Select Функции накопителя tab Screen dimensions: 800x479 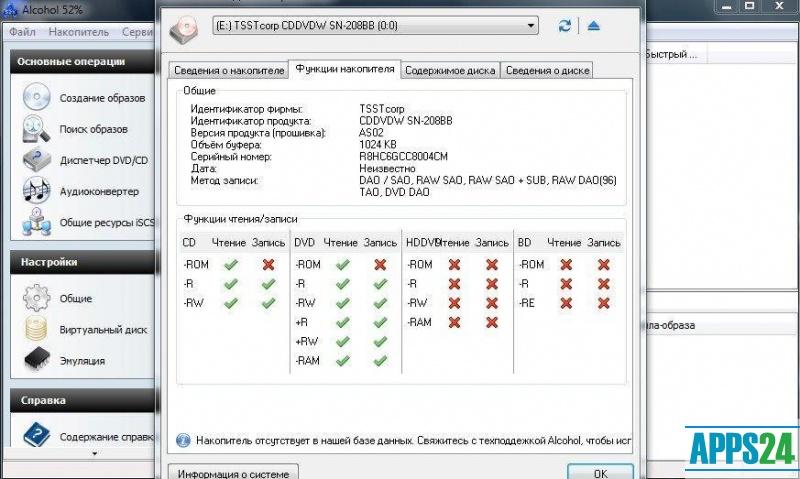pos(344,69)
